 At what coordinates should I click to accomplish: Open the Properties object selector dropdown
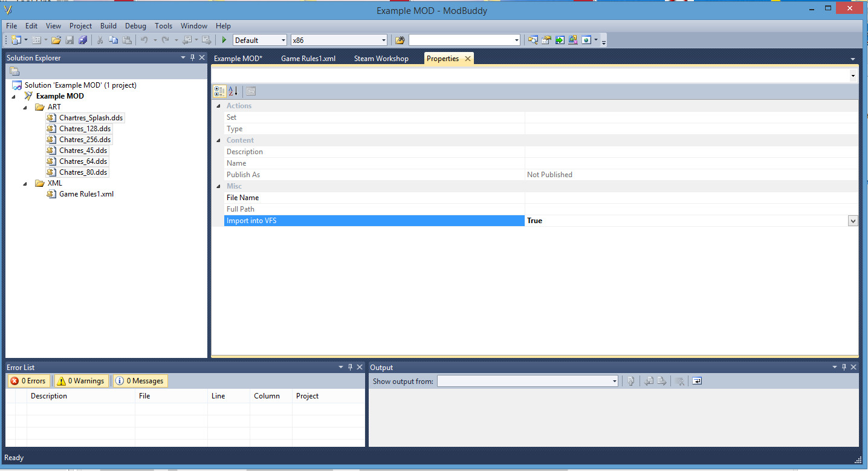click(x=853, y=76)
